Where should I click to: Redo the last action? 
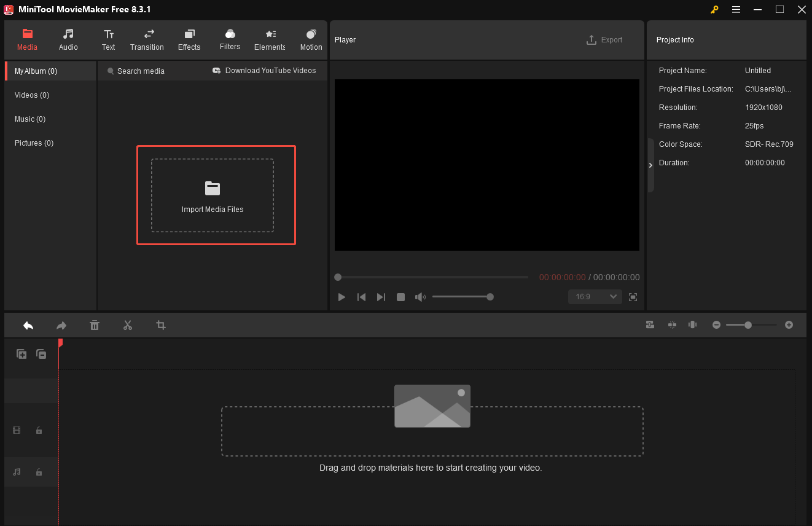coord(61,325)
